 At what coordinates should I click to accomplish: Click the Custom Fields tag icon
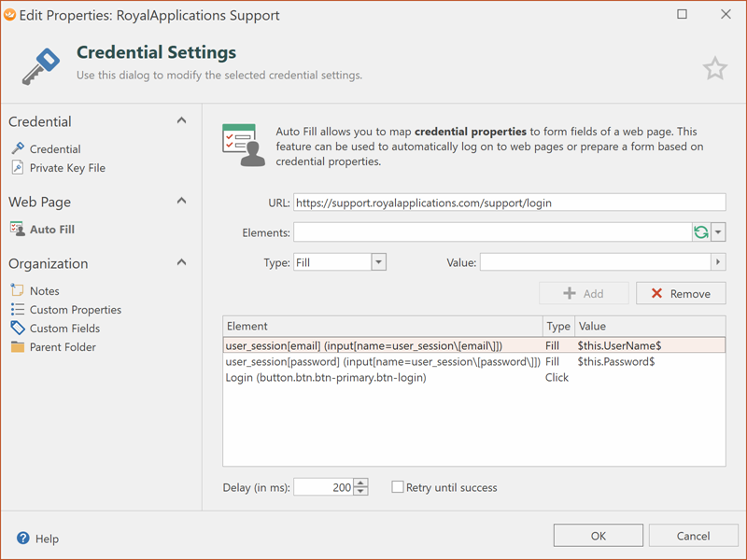coord(18,329)
